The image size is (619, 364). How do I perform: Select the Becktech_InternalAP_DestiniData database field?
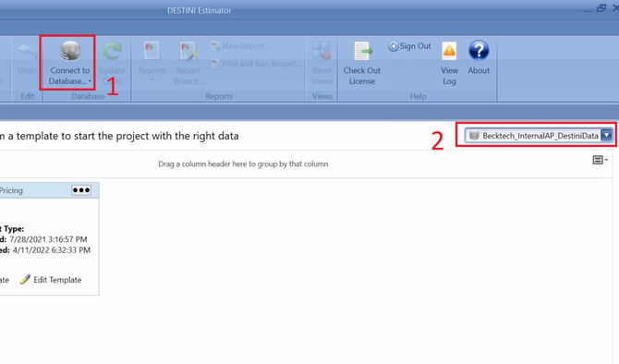point(539,136)
